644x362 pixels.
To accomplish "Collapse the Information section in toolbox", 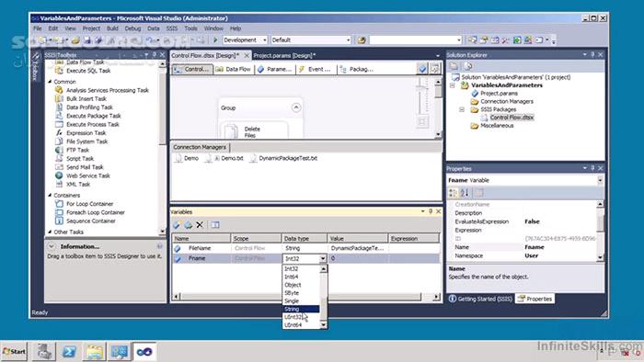I will (x=52, y=246).
